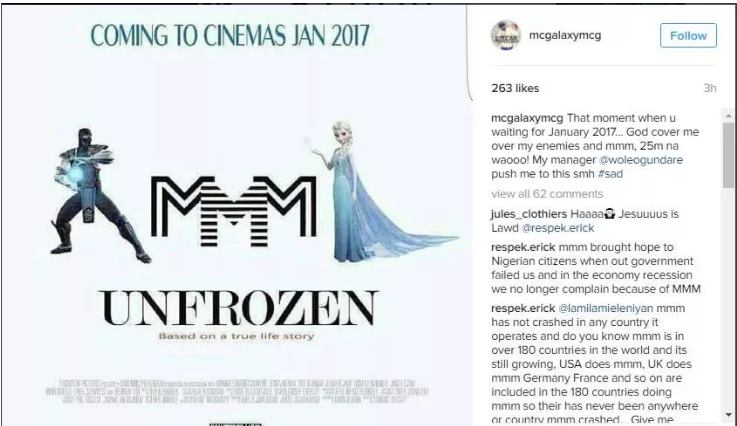Click the MMM logo in the poster
This screenshot has width=737, height=426.
pos(234,212)
